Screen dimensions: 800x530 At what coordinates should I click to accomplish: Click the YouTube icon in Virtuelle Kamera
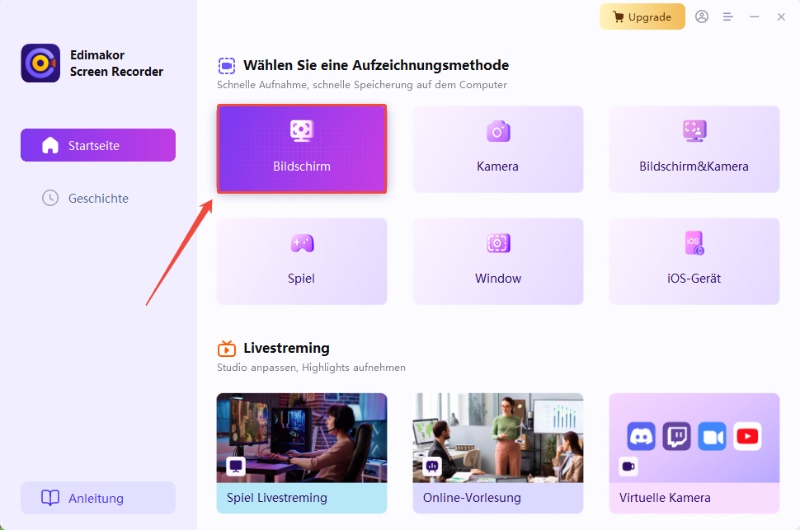[x=747, y=436]
